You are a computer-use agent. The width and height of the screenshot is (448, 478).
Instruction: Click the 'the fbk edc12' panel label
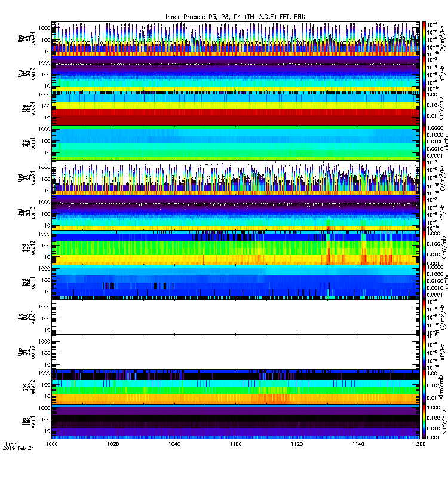(29, 387)
